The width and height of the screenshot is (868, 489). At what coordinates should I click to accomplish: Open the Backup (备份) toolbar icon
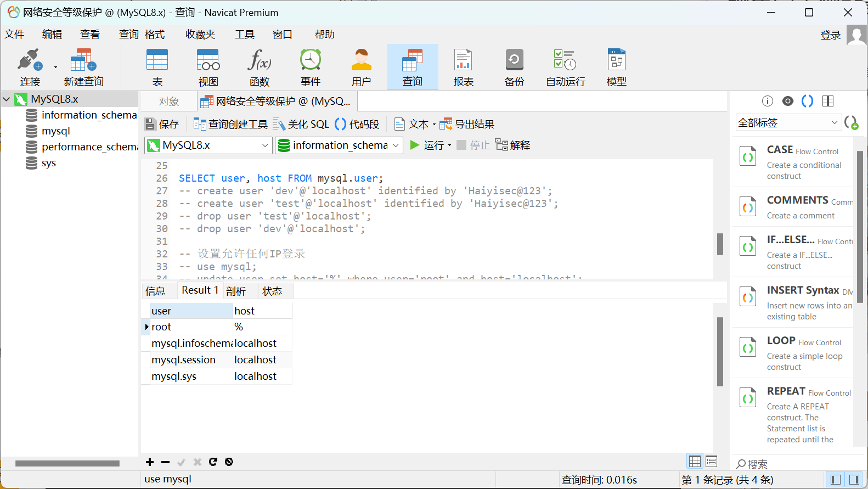tap(514, 60)
